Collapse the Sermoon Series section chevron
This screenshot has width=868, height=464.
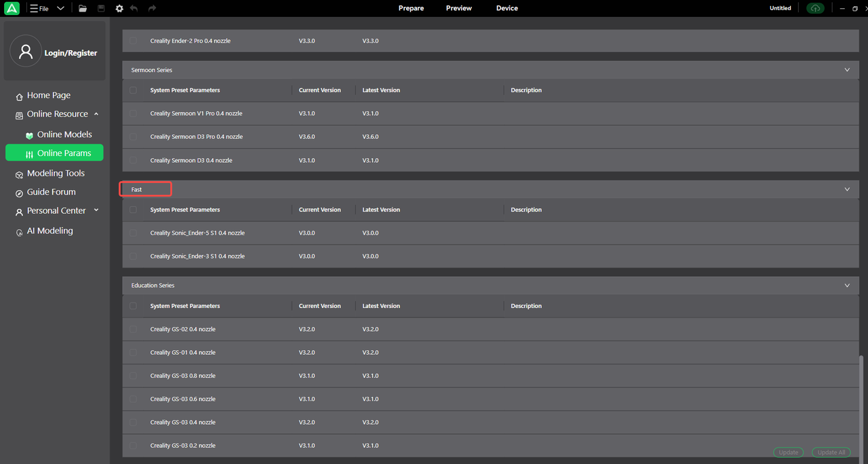pos(847,70)
